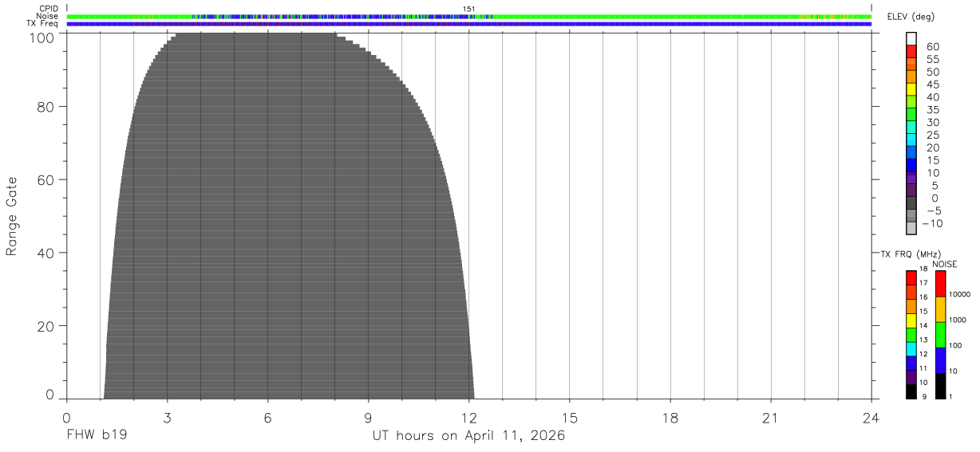Pick the white top segment of ELEV colorbar
Screen dimensions: 980x452
[x=911, y=39]
